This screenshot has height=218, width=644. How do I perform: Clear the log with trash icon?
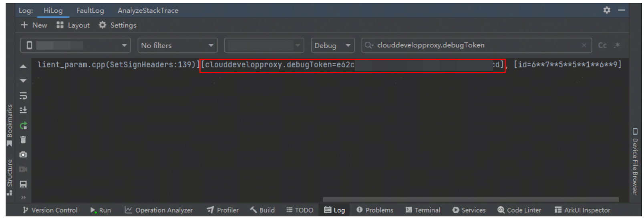tap(23, 140)
